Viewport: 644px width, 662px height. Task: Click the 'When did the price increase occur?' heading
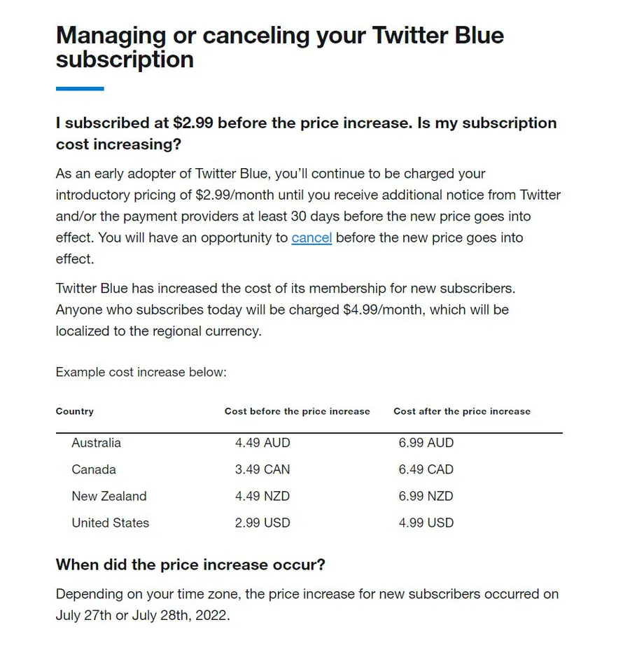pos(190,565)
